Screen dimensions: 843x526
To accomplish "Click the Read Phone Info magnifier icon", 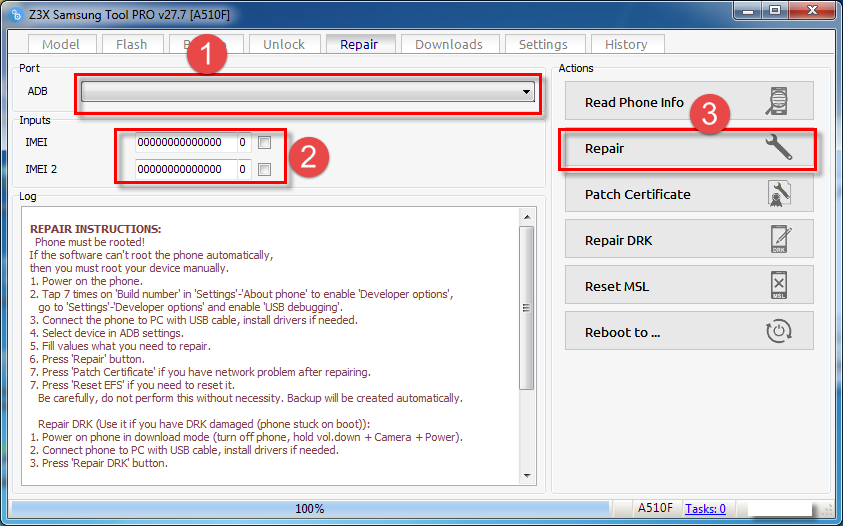I will [x=777, y=101].
